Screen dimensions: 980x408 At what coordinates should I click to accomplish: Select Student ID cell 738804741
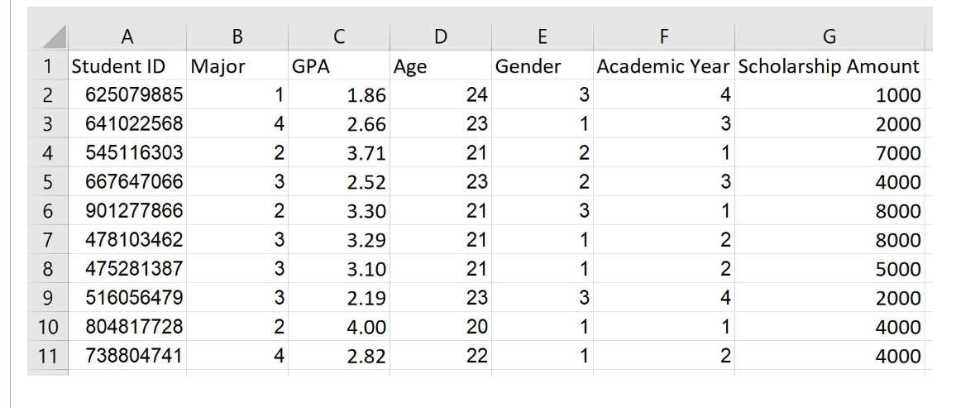[x=127, y=355]
